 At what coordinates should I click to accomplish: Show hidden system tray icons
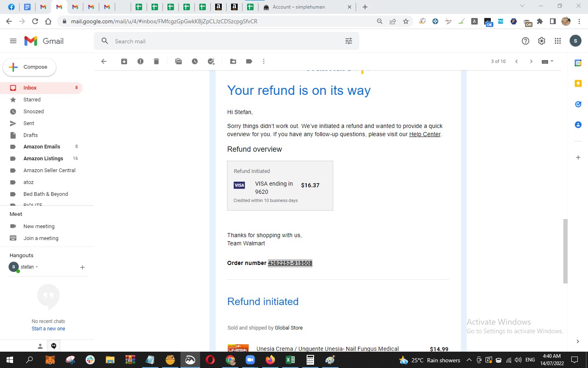click(469, 360)
